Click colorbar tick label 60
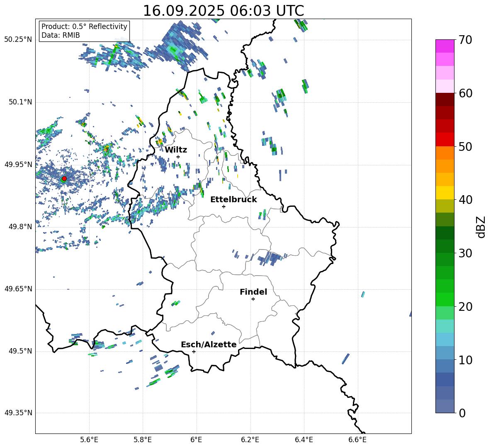Viewport: 491px width, 448px height. (x=465, y=93)
